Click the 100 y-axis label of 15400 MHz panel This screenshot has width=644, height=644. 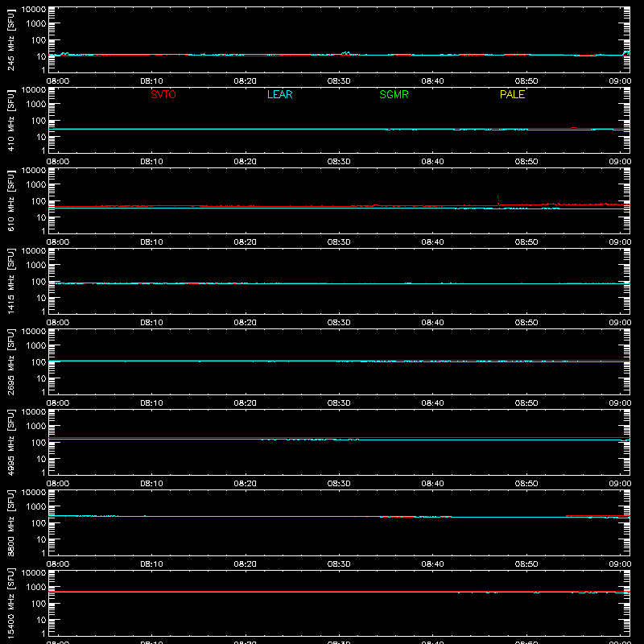point(39,604)
